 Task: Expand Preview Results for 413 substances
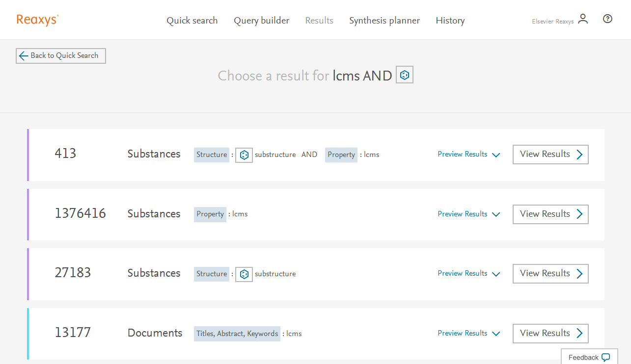468,155
